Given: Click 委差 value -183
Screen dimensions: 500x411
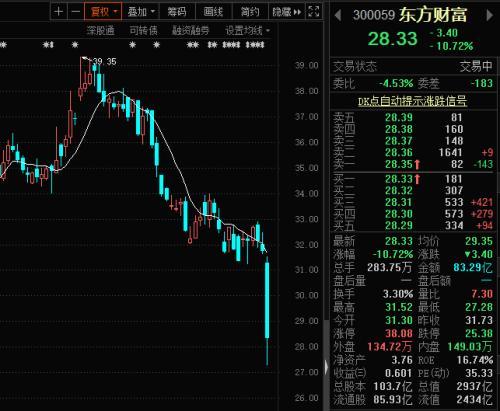Looking at the screenshot, I should pos(482,83).
